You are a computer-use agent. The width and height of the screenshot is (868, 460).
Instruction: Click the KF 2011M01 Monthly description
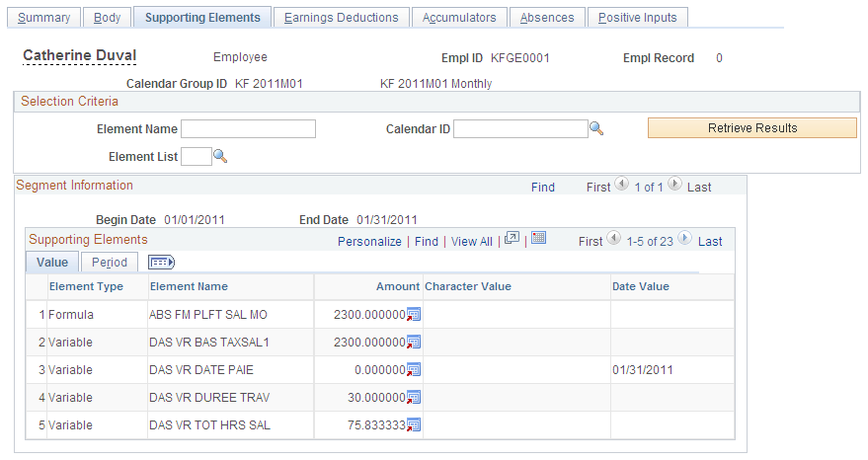point(435,84)
